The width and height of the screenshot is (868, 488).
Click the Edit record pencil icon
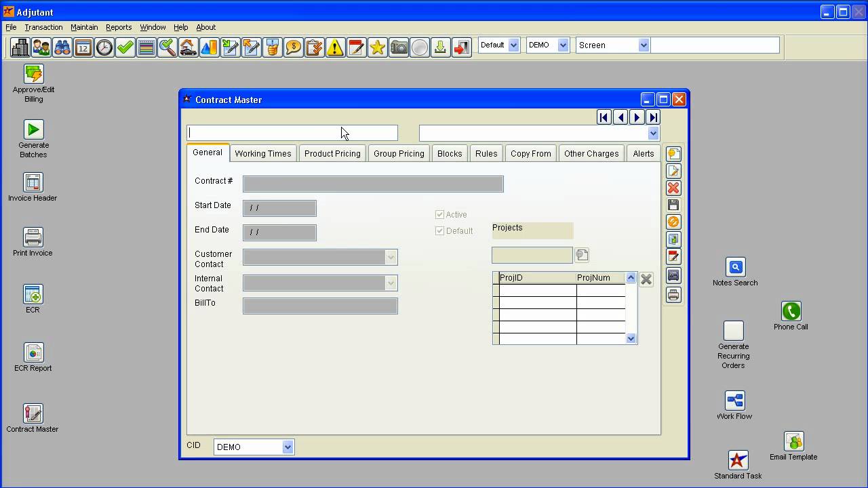click(673, 171)
